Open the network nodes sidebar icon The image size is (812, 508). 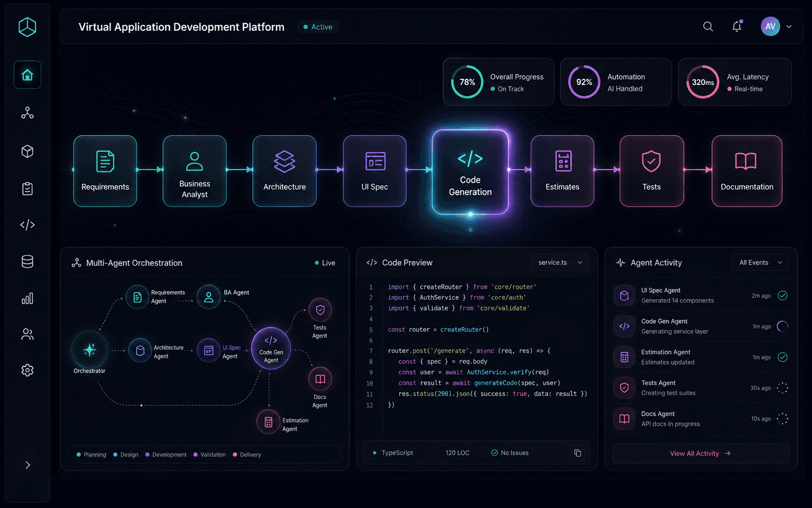tap(27, 113)
